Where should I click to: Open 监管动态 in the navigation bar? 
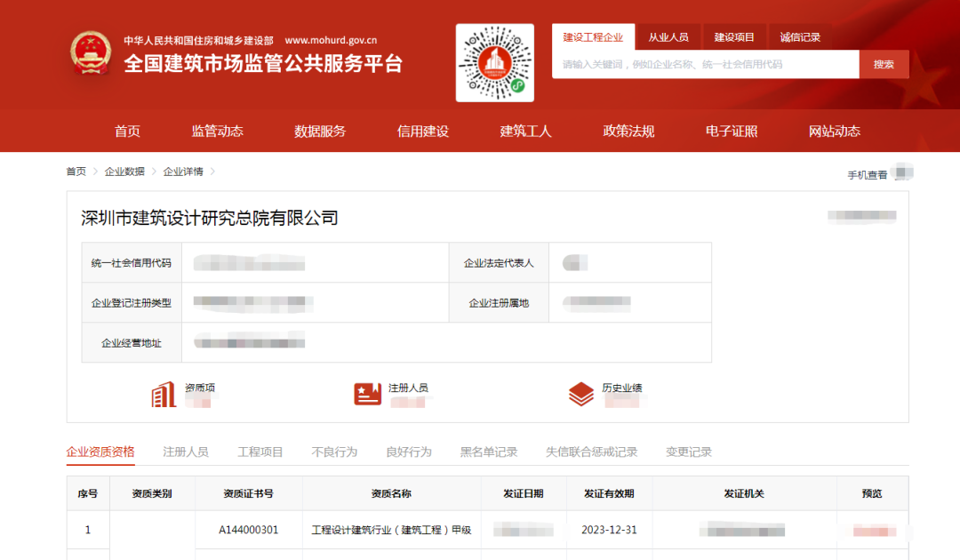point(218,131)
